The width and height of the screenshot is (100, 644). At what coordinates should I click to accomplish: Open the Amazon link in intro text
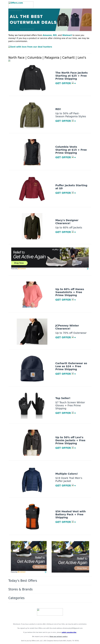[47, 35]
